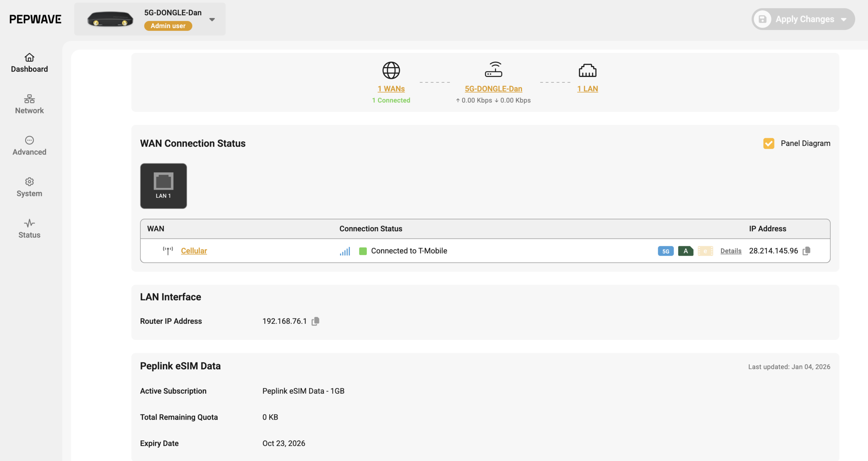Image resolution: width=868 pixels, height=461 pixels.
Task: Open the Network menu in sidebar
Action: point(29,104)
